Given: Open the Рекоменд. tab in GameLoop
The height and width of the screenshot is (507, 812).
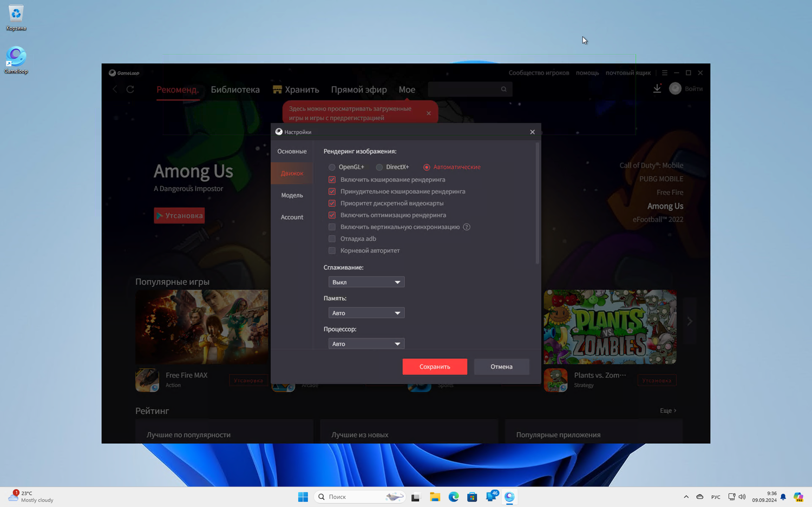Looking at the screenshot, I should [x=178, y=90].
